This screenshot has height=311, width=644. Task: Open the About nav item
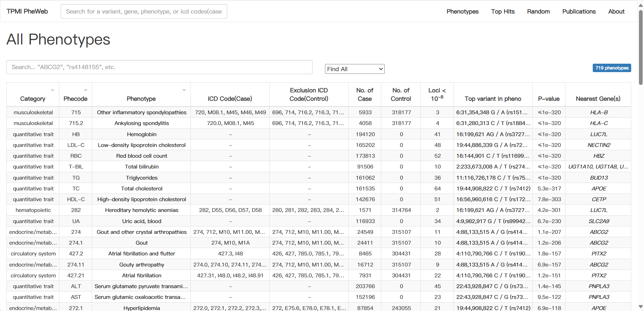coord(616,11)
